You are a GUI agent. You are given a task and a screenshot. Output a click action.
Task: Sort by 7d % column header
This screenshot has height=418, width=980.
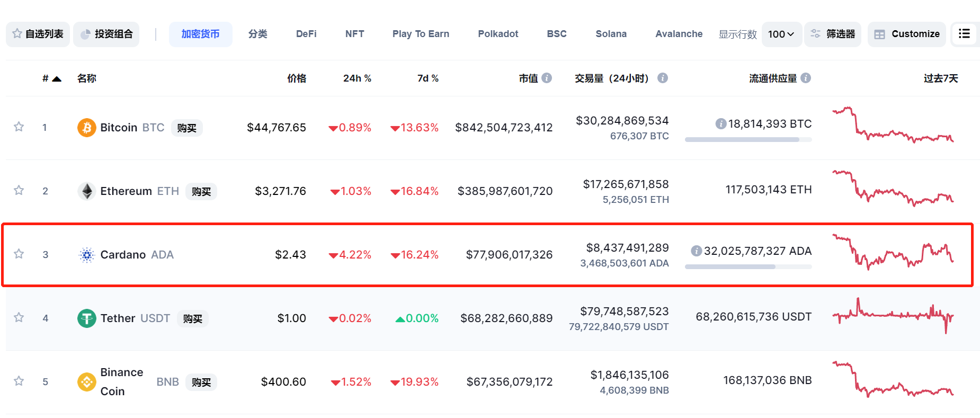pos(428,78)
